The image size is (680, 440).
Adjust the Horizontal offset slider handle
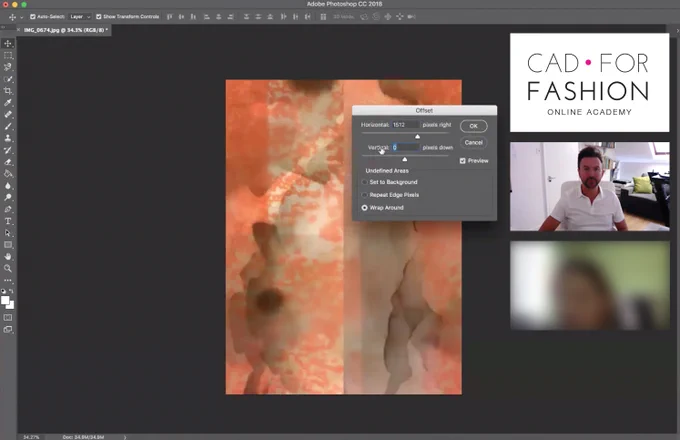click(x=417, y=137)
